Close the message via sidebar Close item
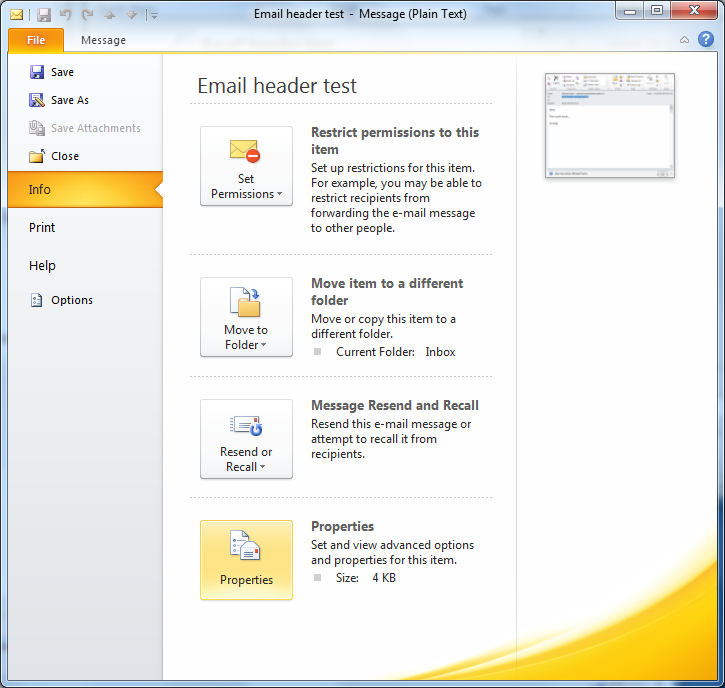 pyautogui.click(x=64, y=156)
